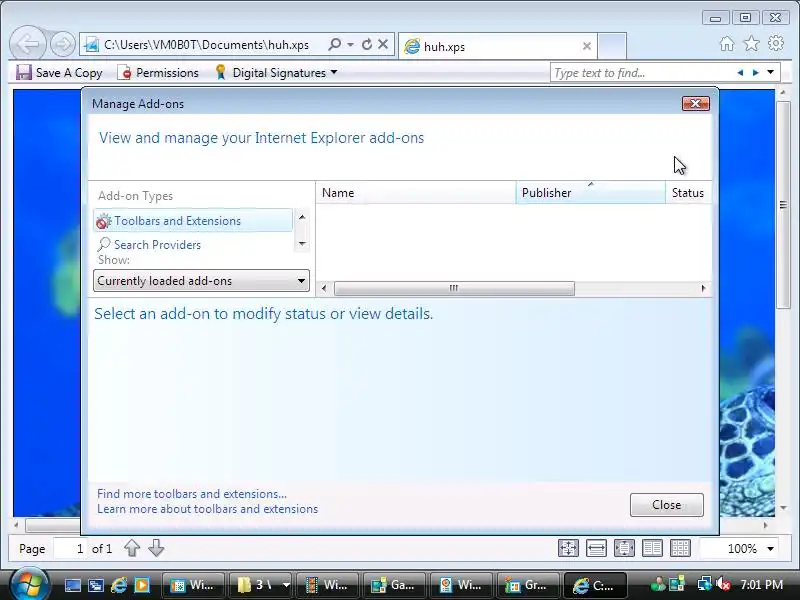Image resolution: width=800 pixels, height=600 pixels.
Task: Find previous match with left arrow
Action: coord(740,73)
